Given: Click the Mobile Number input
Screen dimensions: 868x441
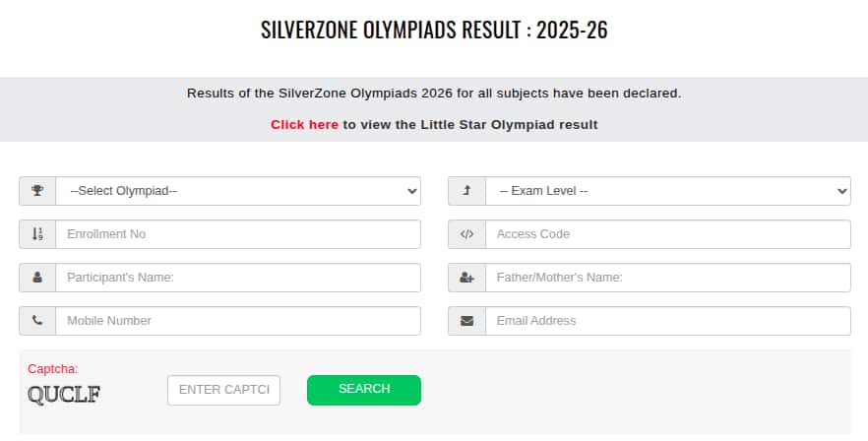Looking at the screenshot, I should [238, 321].
